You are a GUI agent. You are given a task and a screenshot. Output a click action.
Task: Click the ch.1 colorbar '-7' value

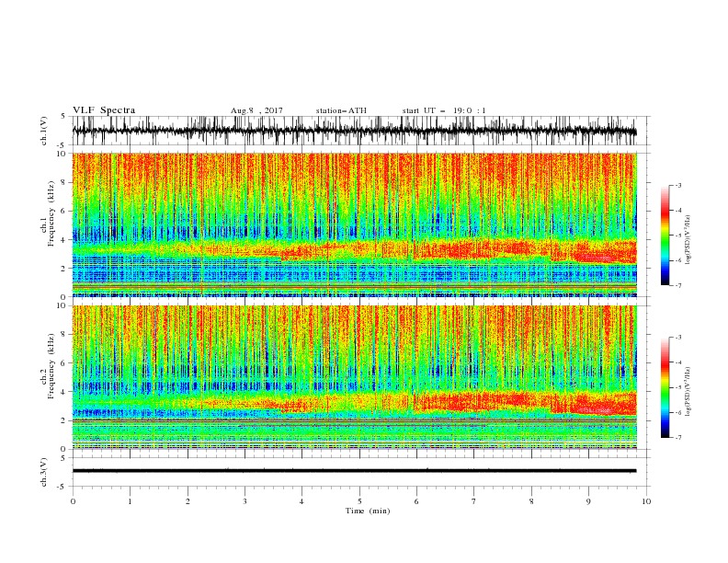click(x=677, y=285)
